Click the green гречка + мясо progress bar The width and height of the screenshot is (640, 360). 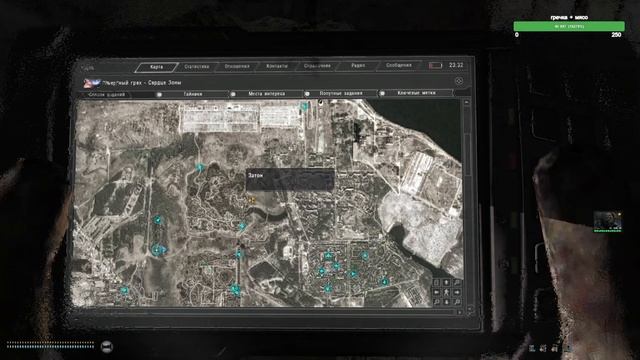tap(569, 26)
